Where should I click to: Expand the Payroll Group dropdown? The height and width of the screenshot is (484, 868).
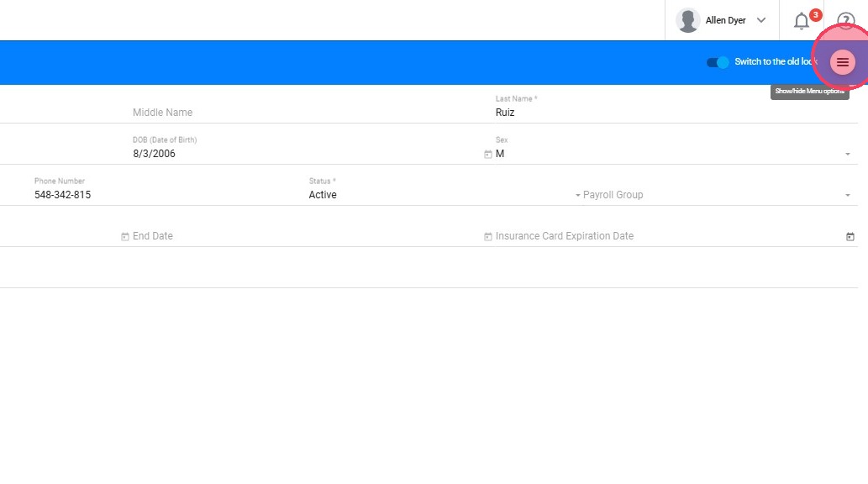pos(714,195)
